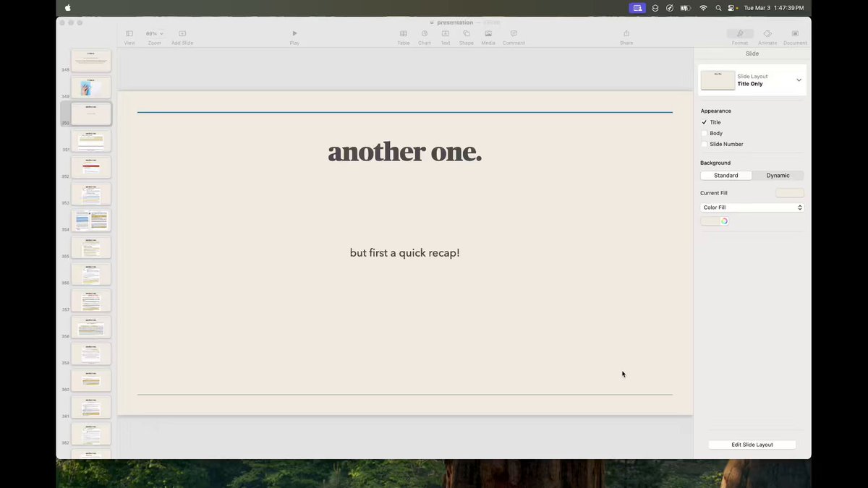Switch to the Animate tab
This screenshot has height=488, width=868.
767,33
